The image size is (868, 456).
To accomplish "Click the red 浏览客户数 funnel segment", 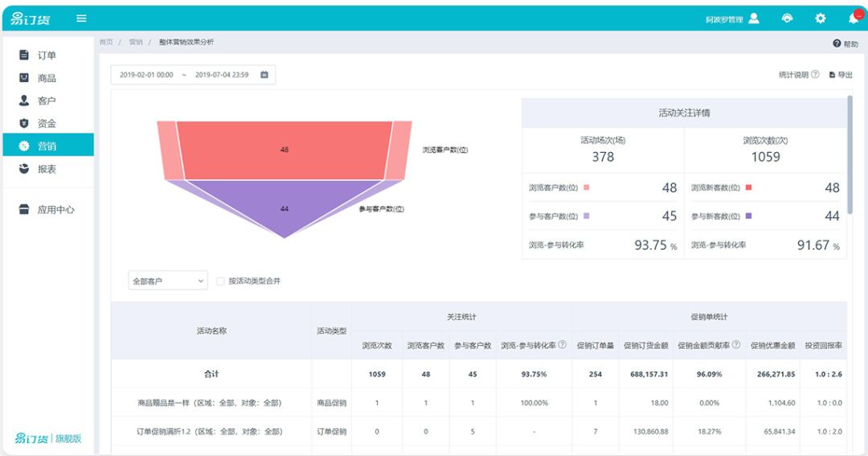I will tap(284, 150).
